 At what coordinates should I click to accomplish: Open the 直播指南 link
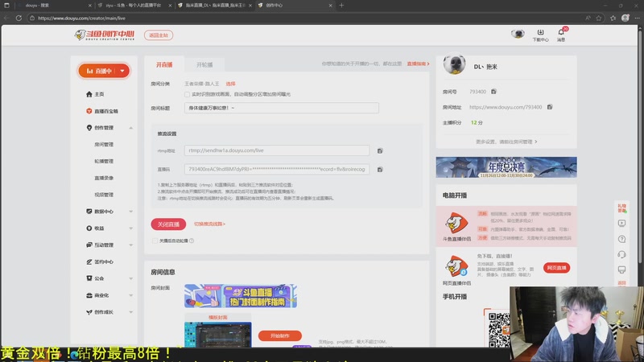(x=418, y=64)
